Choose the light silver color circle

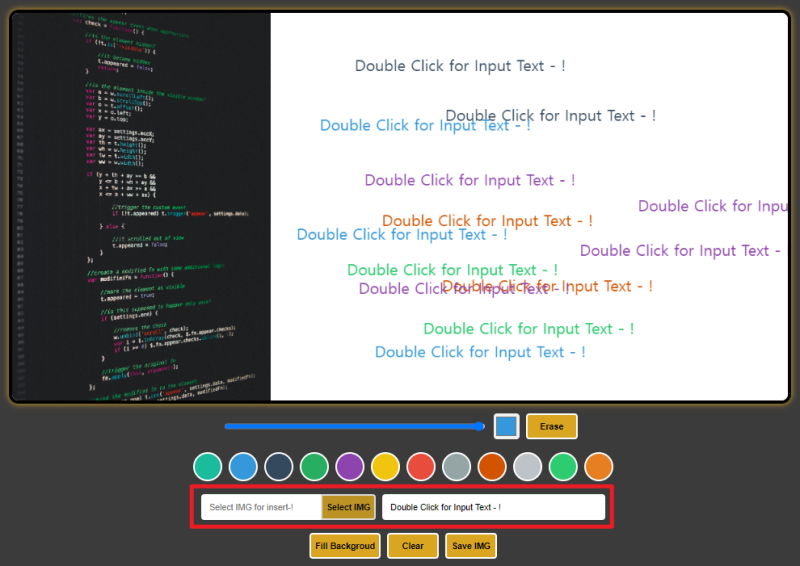coord(528,466)
